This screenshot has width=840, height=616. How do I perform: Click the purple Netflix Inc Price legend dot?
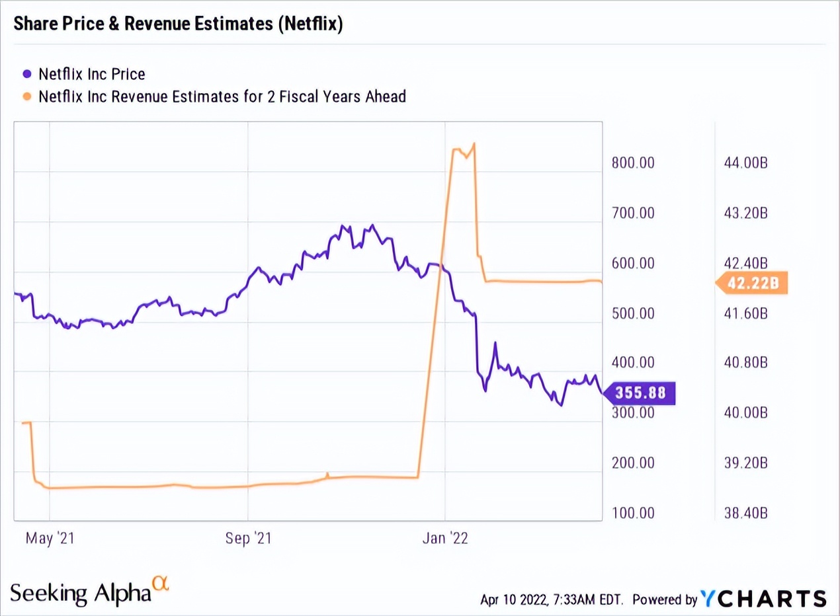(x=27, y=75)
